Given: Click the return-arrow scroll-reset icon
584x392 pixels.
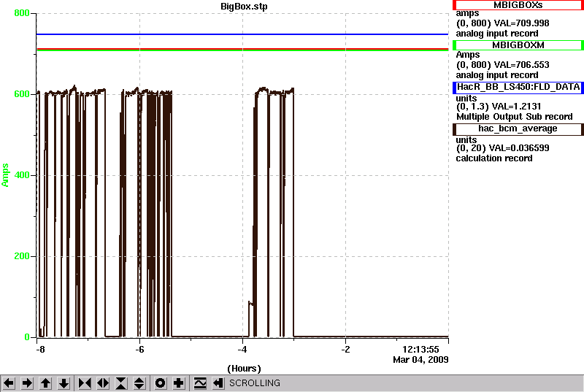Looking at the screenshot, I should tap(218, 383).
